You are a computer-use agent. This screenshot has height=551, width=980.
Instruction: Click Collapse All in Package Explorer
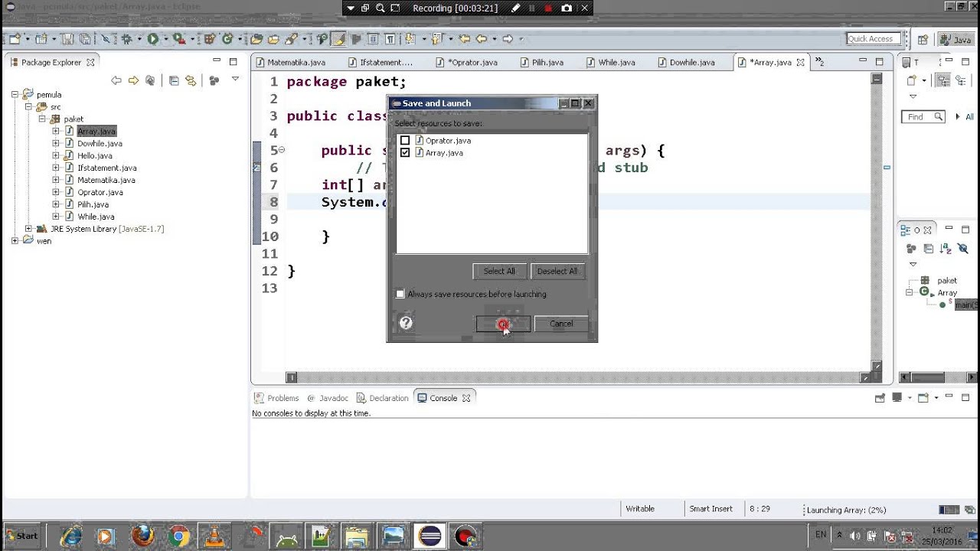[174, 80]
